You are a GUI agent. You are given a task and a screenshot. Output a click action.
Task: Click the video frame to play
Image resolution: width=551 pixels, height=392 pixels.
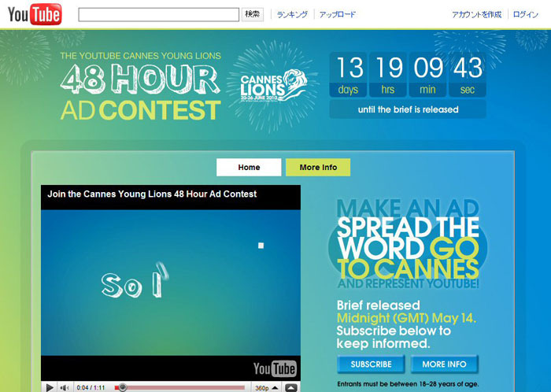pyautogui.click(x=171, y=283)
